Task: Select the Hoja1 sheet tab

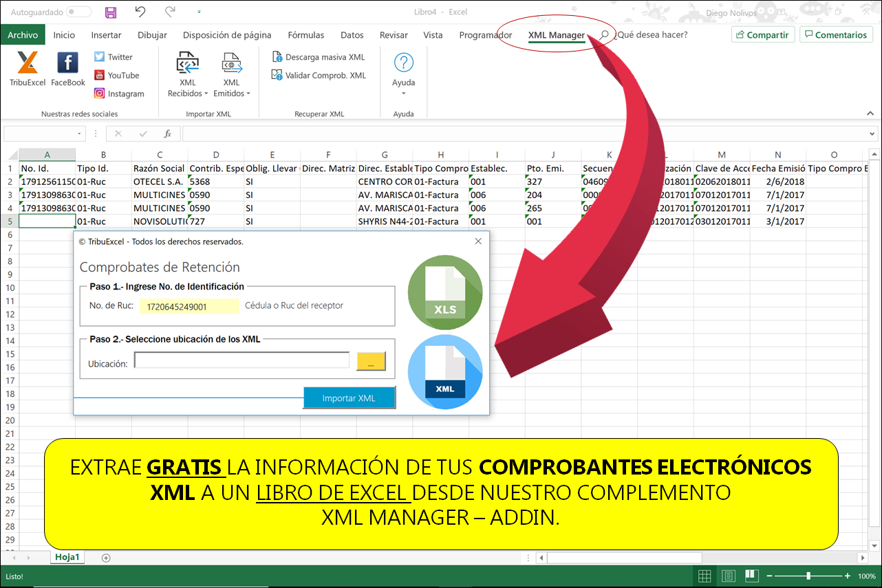Action: tap(67, 558)
